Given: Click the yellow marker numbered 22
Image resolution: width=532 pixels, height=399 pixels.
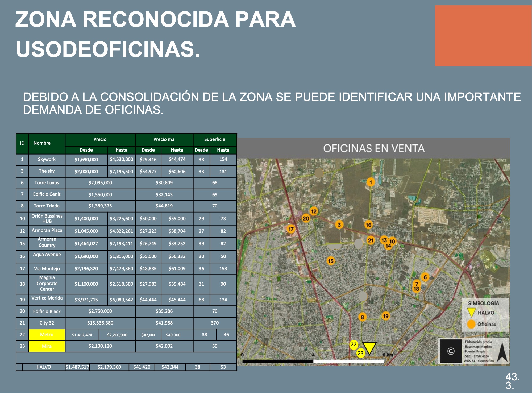Looking at the screenshot, I should tap(354, 344).
